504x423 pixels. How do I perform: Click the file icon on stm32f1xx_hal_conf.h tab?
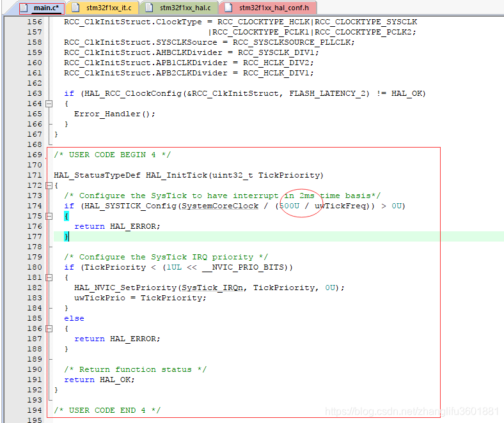pyautogui.click(x=228, y=8)
